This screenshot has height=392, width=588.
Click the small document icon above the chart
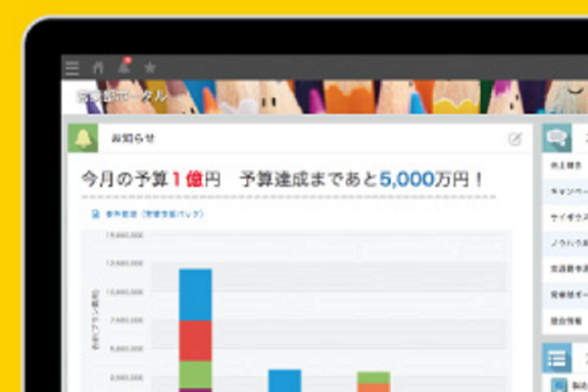pos(94,213)
